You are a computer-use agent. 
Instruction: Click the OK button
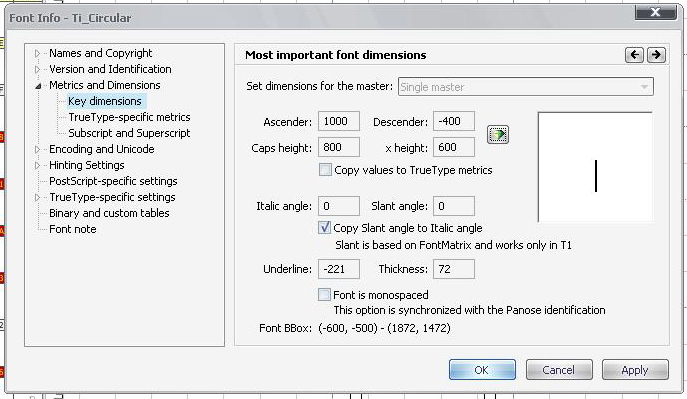point(482,370)
